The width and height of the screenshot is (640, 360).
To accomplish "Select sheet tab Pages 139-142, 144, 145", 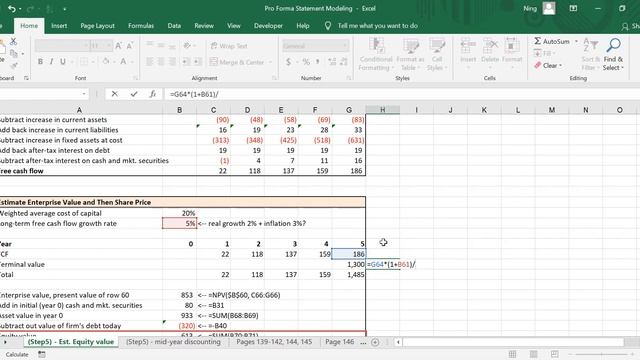I will [274, 342].
